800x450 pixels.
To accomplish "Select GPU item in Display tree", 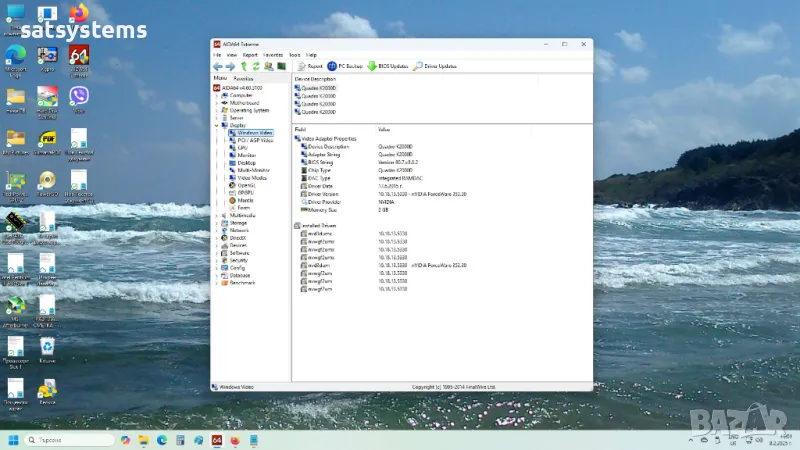I will 243,148.
